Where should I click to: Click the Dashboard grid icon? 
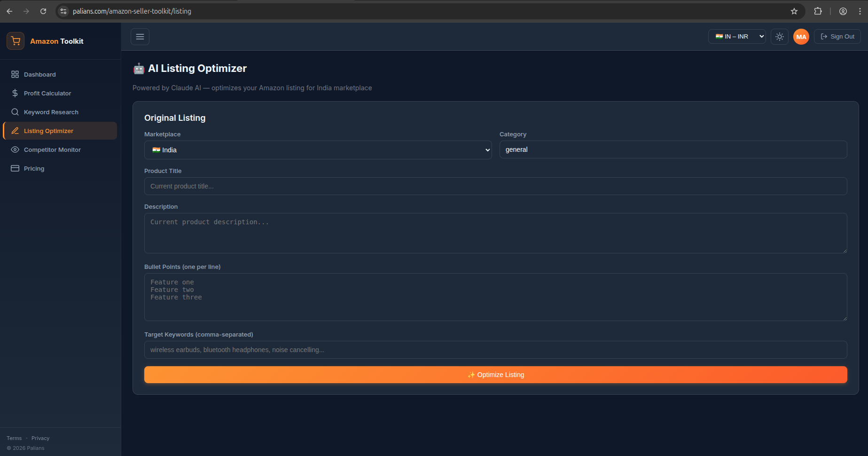coord(15,74)
